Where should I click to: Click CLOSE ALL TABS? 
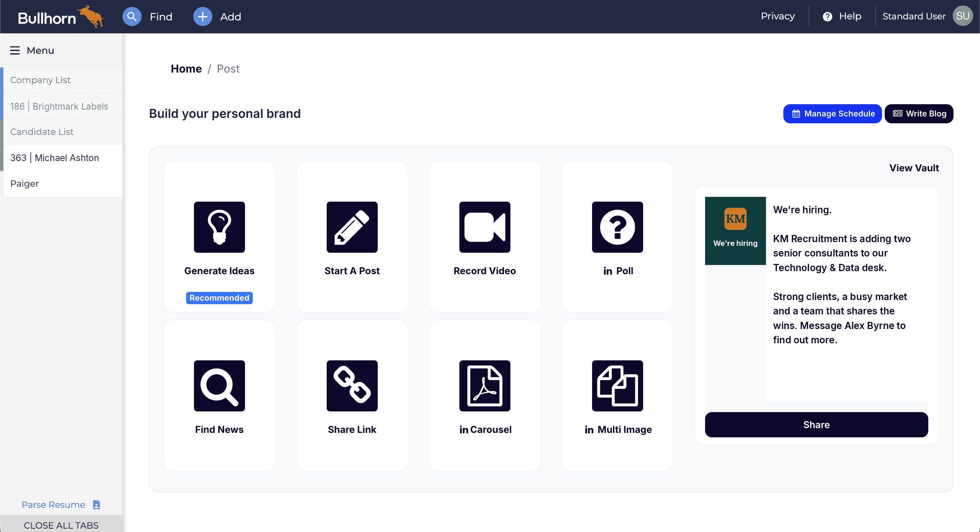[61, 525]
